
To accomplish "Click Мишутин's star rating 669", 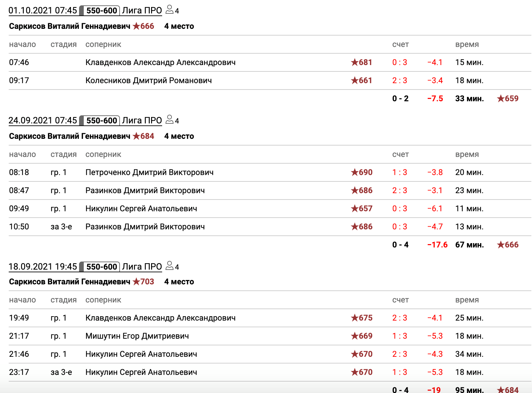I will tap(361, 336).
